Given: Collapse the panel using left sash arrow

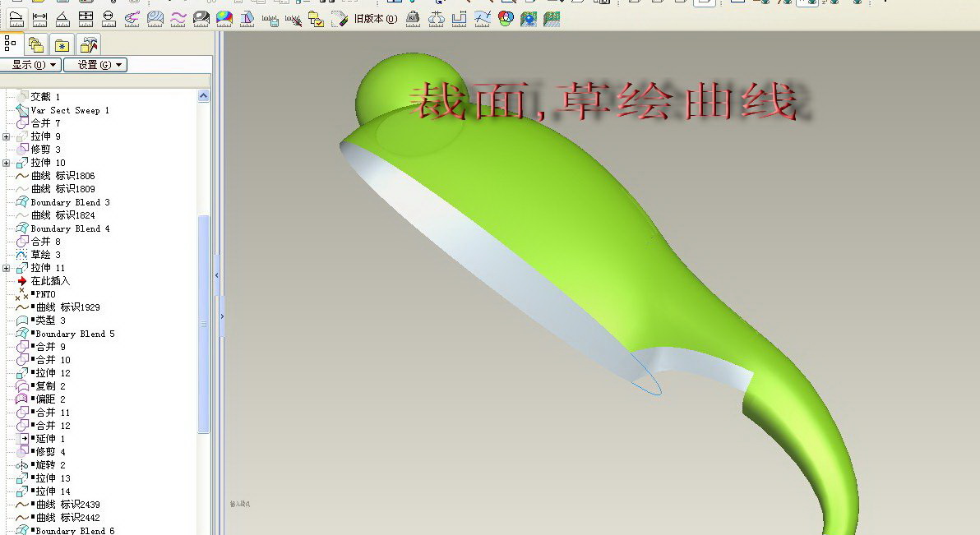Looking at the screenshot, I should tap(217, 275).
